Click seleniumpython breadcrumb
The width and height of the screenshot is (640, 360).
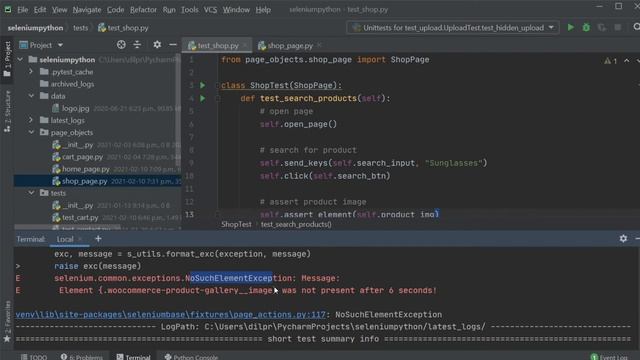[36, 28]
